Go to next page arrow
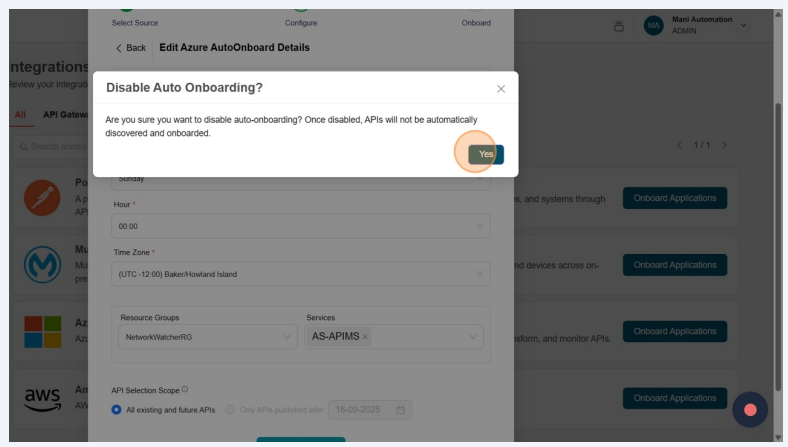Screen dimensions: 788x447 click(724, 145)
